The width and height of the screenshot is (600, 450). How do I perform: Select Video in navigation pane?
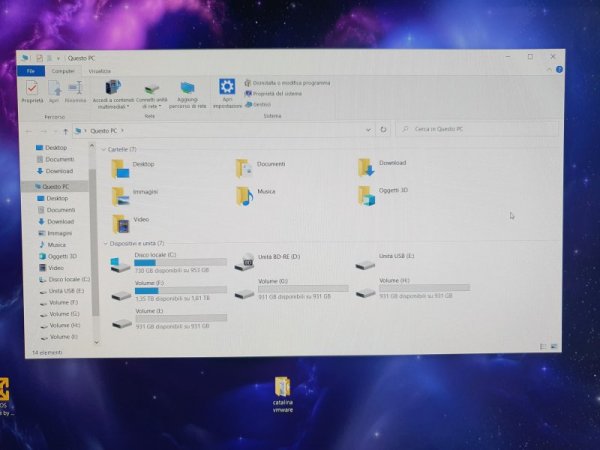tap(52, 267)
